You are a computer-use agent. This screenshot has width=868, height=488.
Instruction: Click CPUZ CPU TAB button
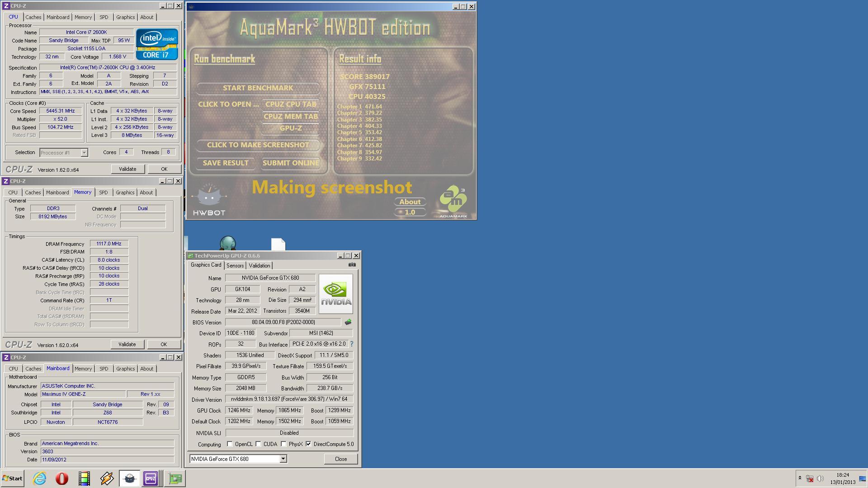(291, 104)
